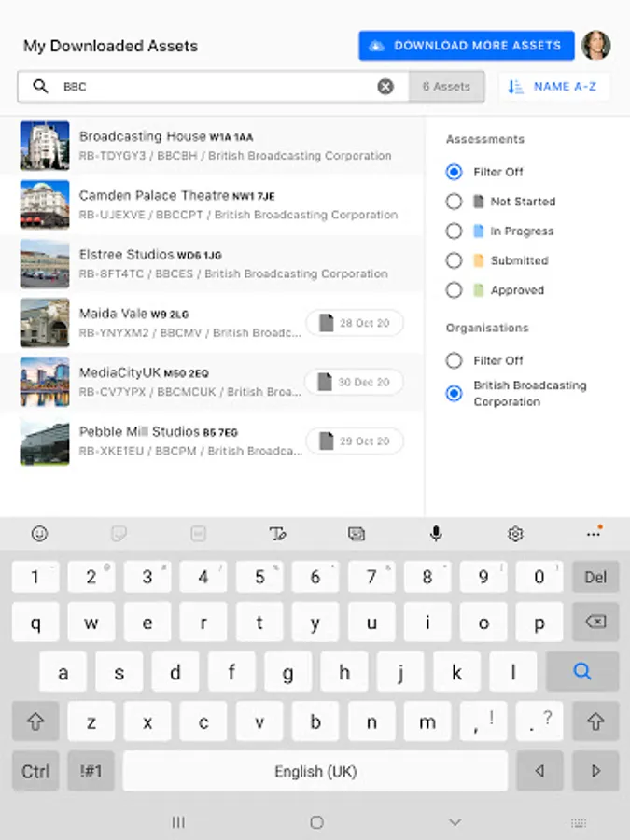
Task: Focus the asset search field
Action: [213, 86]
